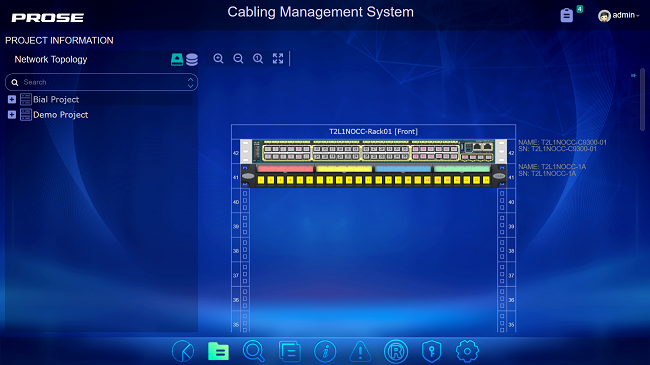The image size is (650, 365).
Task: Open the search magnifier in bottom dock
Action: coord(253,351)
